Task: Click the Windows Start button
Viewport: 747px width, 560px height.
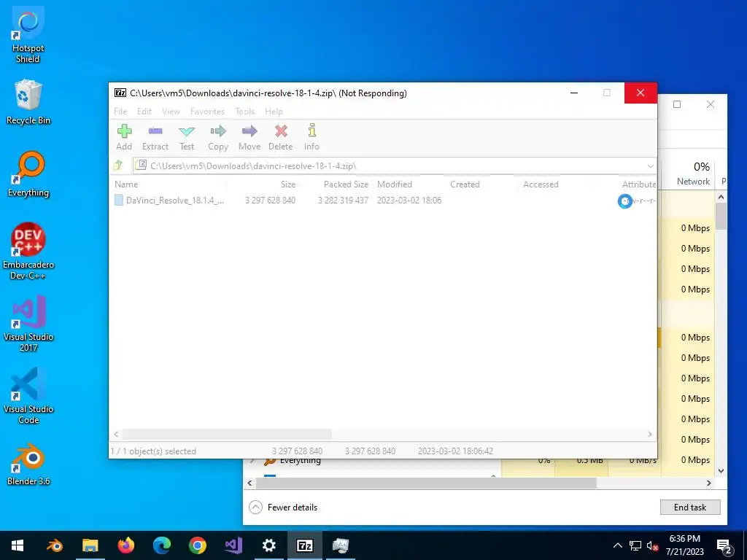Action: click(x=18, y=545)
